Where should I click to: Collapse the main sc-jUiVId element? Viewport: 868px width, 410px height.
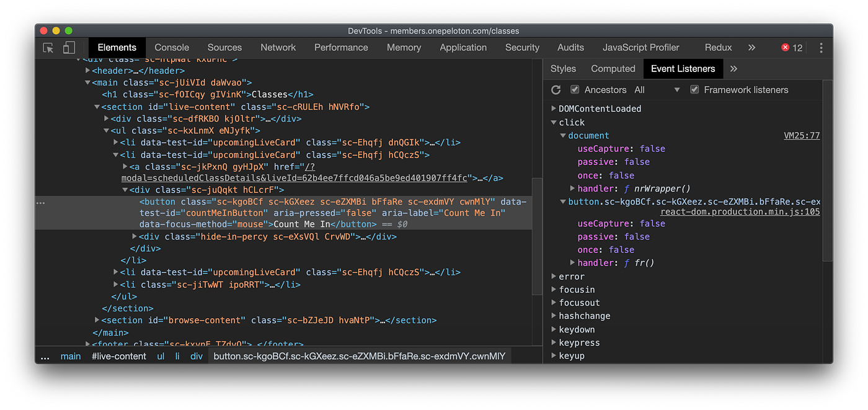tap(87, 82)
